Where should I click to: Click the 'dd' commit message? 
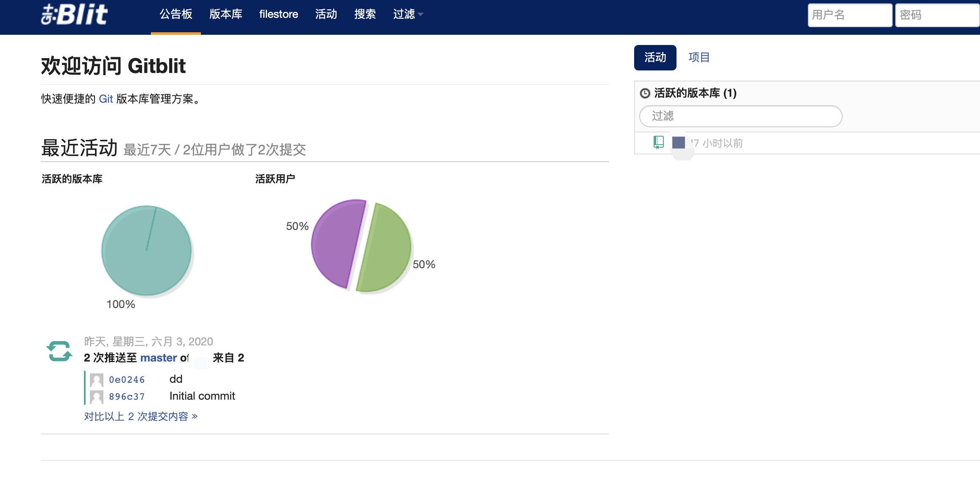pos(176,379)
